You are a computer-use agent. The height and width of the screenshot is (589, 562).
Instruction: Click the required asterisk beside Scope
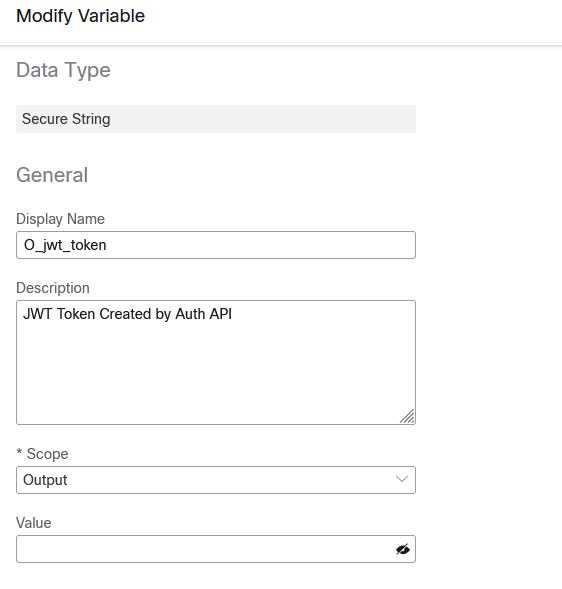(x=19, y=452)
